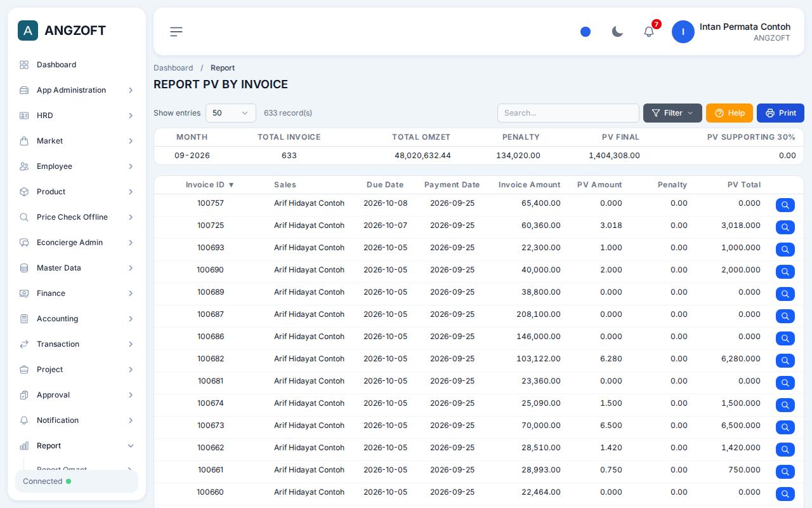Focus the Search input field
Viewport: 812px width, 508px height.
coord(568,113)
